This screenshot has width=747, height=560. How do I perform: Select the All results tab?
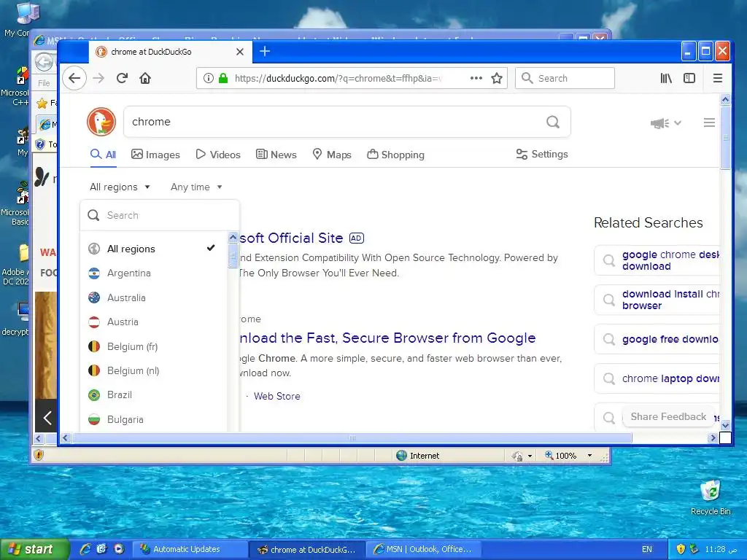(x=104, y=155)
